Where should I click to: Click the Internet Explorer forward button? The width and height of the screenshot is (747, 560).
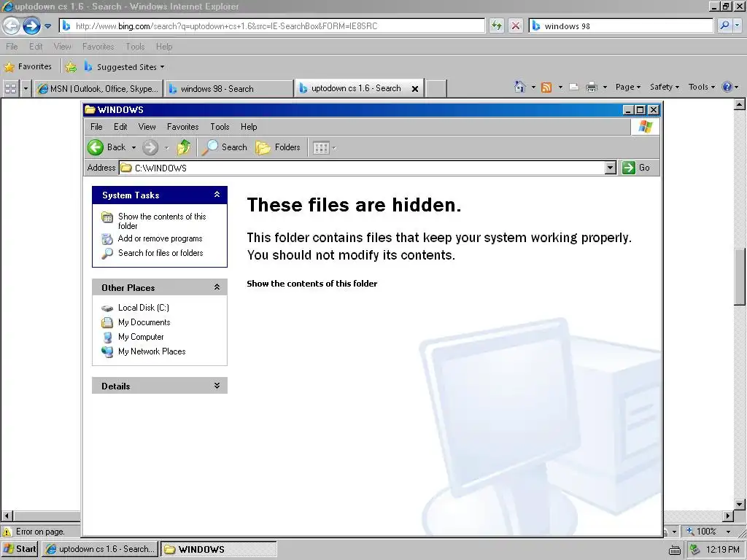click(x=31, y=26)
